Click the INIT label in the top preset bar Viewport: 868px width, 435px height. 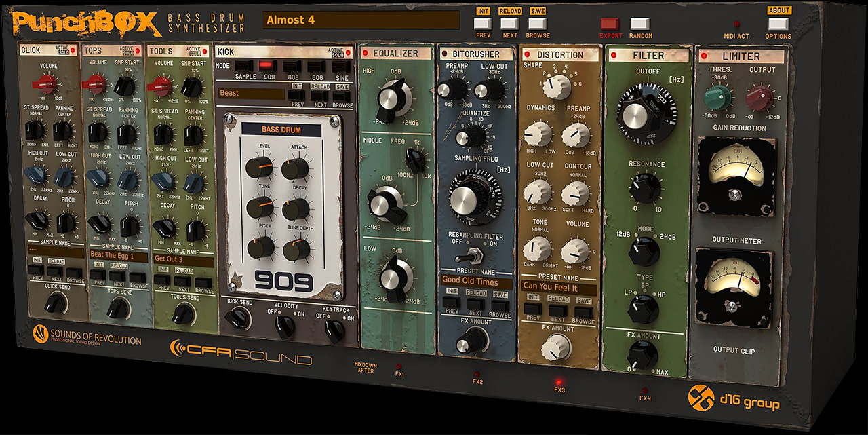tap(483, 11)
